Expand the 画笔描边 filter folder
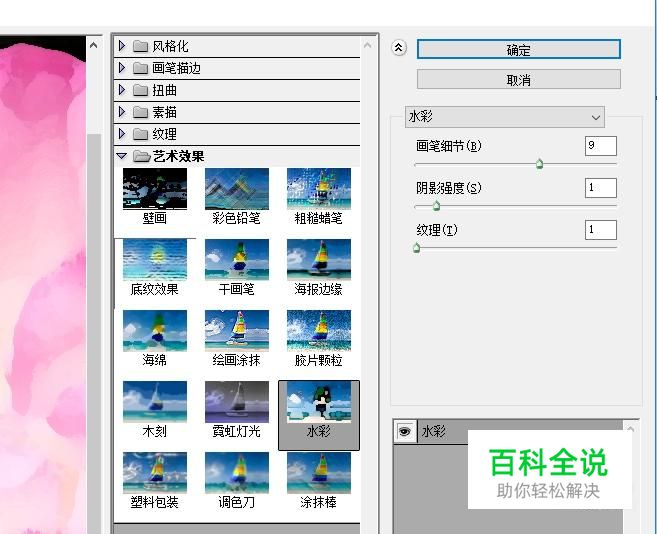Viewport: 657px width, 534px height. click(x=122, y=67)
